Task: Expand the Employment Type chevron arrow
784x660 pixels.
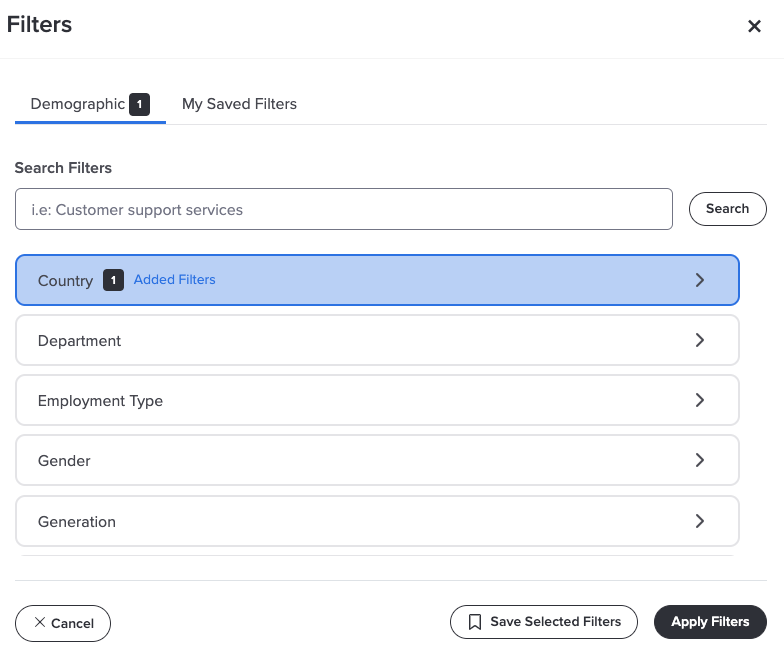Action: coord(700,400)
